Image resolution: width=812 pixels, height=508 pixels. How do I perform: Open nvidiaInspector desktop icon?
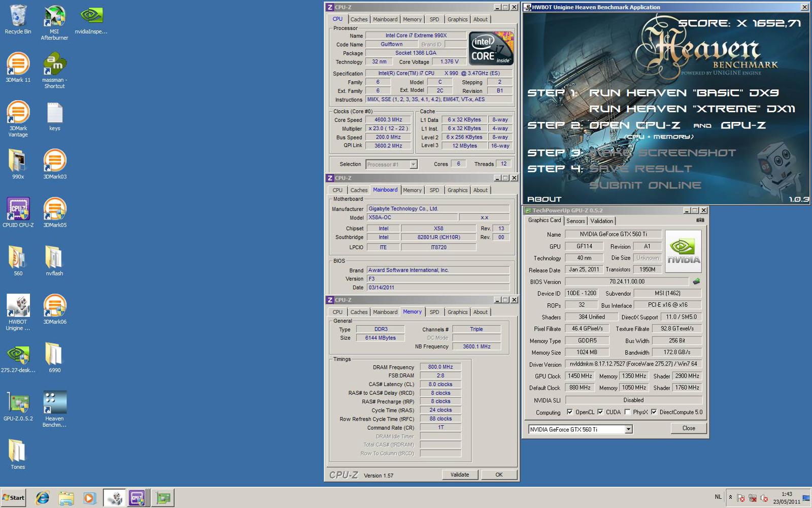coord(91,20)
